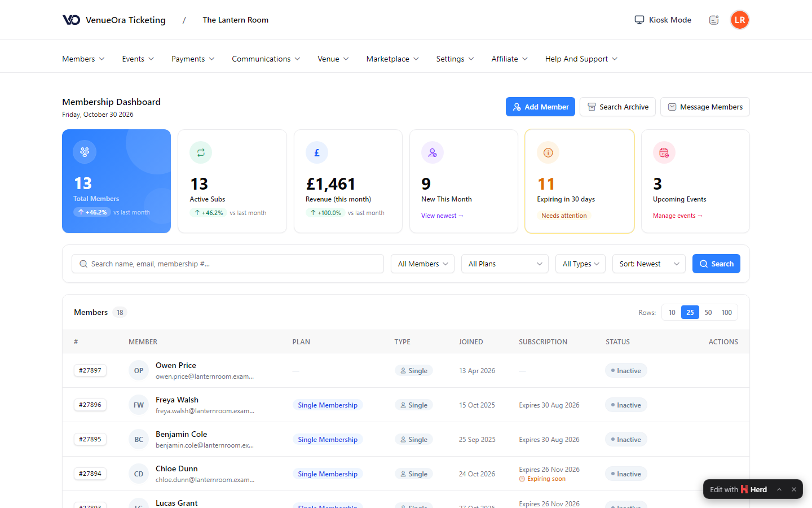
Task: Open the Communications navigation menu
Action: 266,59
